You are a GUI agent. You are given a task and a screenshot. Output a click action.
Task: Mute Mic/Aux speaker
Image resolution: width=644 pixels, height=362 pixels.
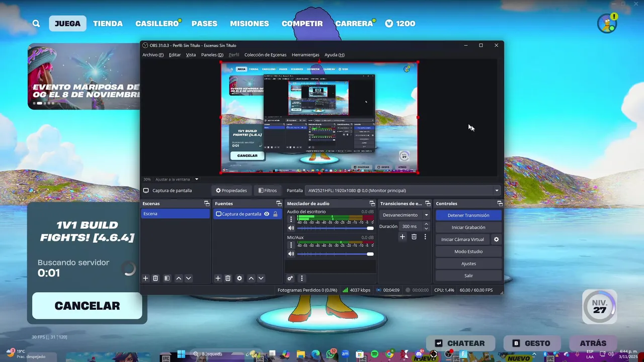[291, 254]
